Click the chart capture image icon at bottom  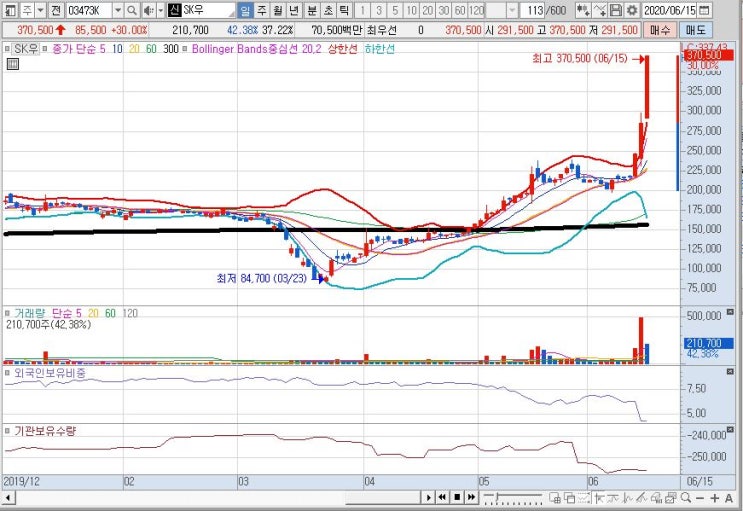[671, 498]
